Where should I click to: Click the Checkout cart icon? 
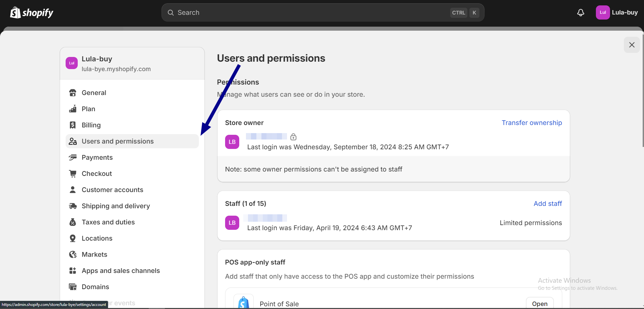click(73, 174)
